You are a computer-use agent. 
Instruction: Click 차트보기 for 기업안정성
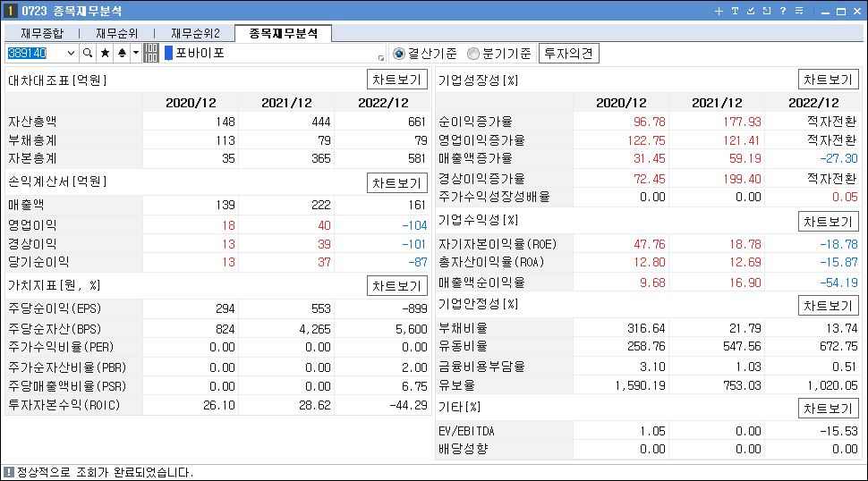click(828, 306)
